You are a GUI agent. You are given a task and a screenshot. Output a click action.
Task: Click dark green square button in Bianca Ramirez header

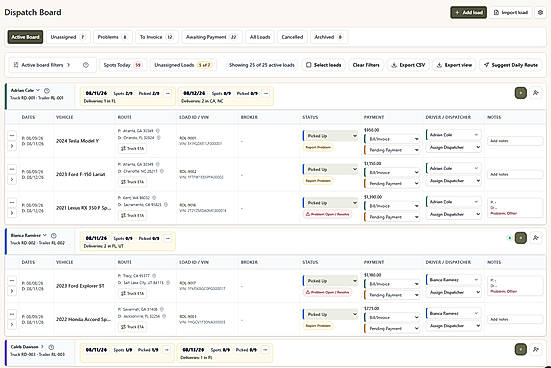click(521, 238)
